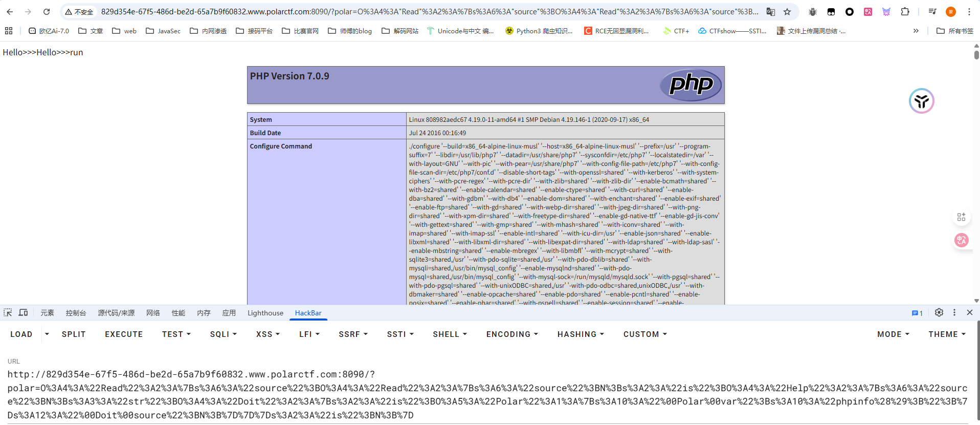Toggle the device toolbar emulation icon
This screenshot has width=980, height=425.
tap(24, 313)
